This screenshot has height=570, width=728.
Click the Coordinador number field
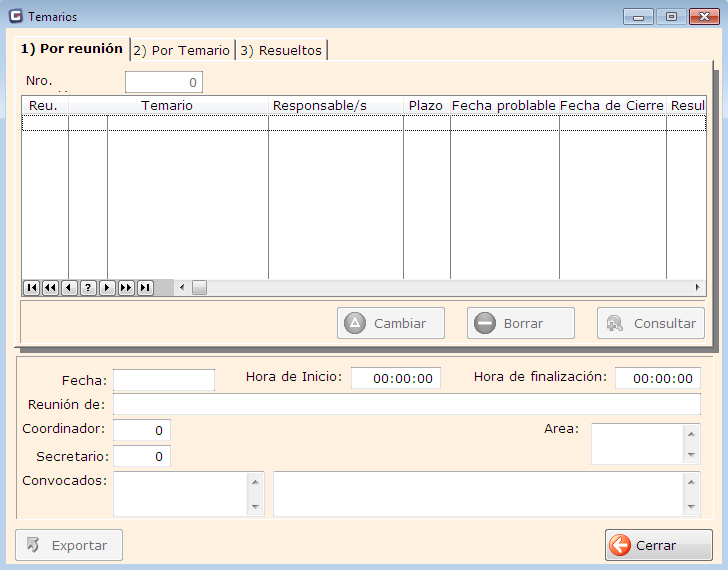click(142, 430)
